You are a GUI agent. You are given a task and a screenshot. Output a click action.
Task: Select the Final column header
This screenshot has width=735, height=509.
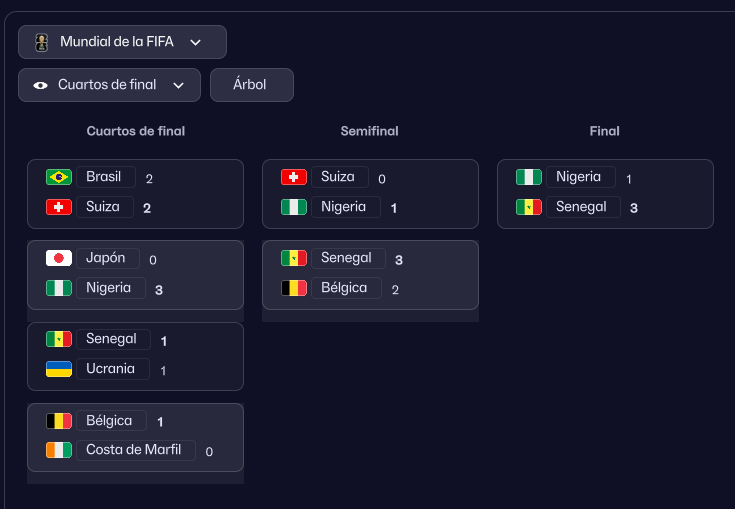pyautogui.click(x=604, y=131)
